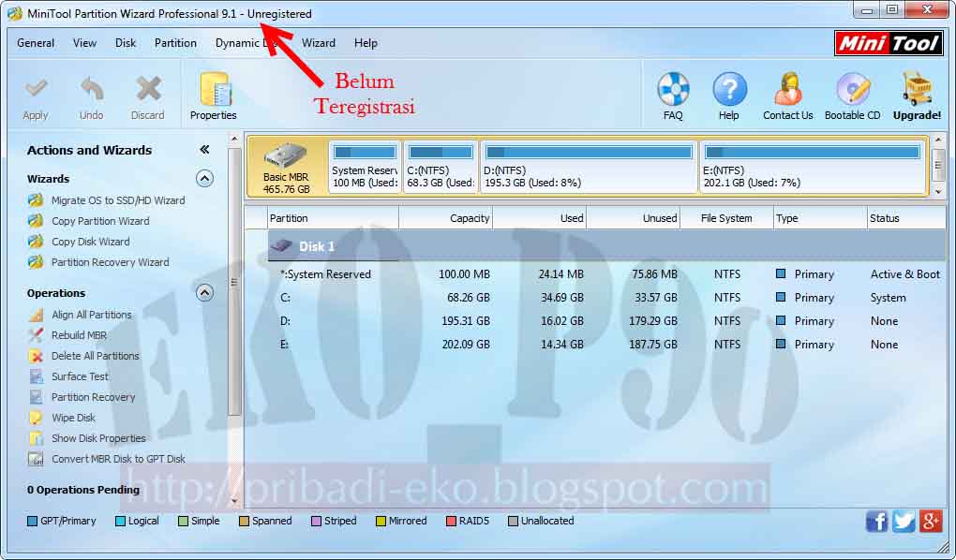Sort by Unused column header
Viewport: 956px width, 560px height.
click(x=634, y=218)
